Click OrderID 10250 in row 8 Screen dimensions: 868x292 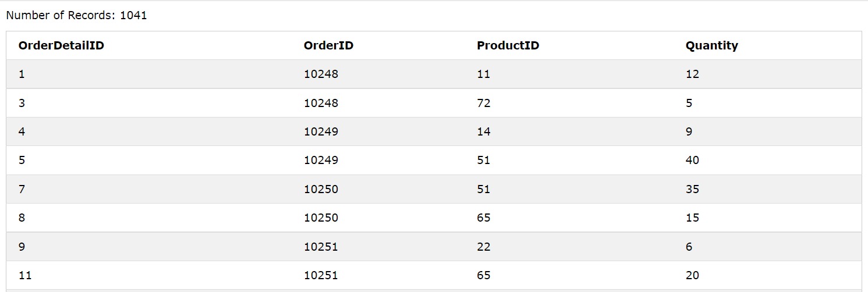click(x=321, y=218)
